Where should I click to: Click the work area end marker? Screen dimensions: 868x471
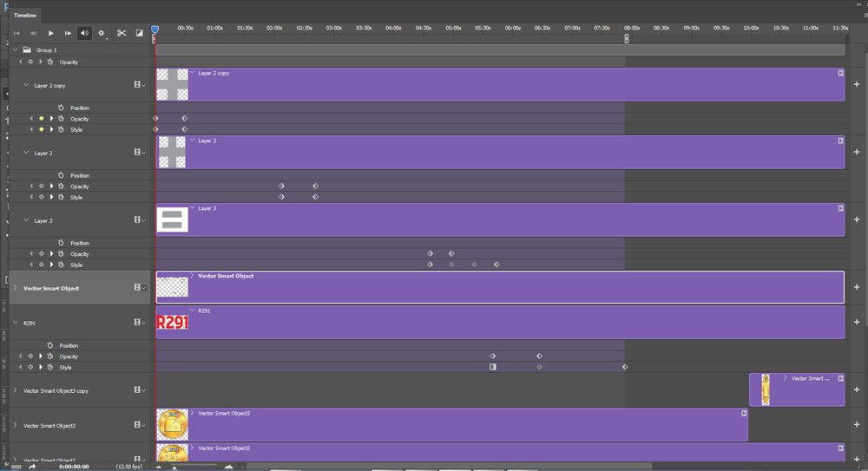click(x=627, y=38)
